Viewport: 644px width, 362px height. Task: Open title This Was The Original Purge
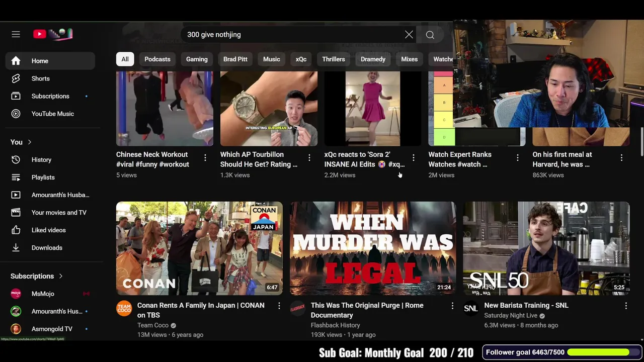pos(367,310)
